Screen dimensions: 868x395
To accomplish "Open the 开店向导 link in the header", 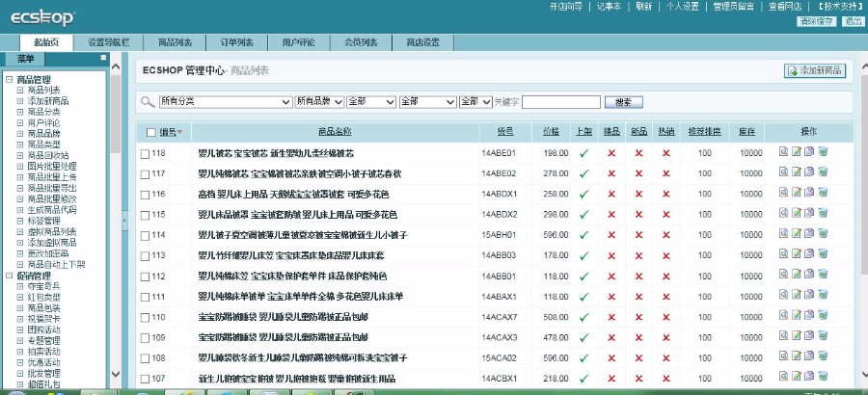I will pyautogui.click(x=566, y=7).
